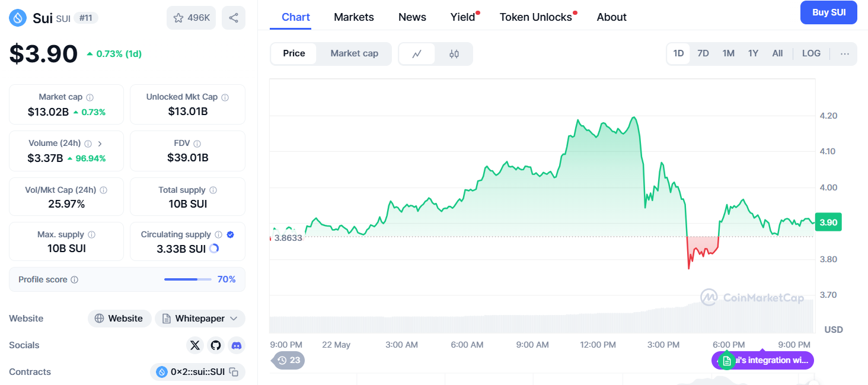Expand Volume (24h) details arrow
868x385 pixels.
pyautogui.click(x=100, y=144)
